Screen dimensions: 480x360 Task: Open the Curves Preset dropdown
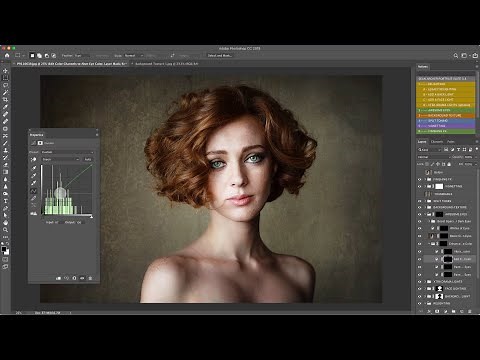(67, 152)
